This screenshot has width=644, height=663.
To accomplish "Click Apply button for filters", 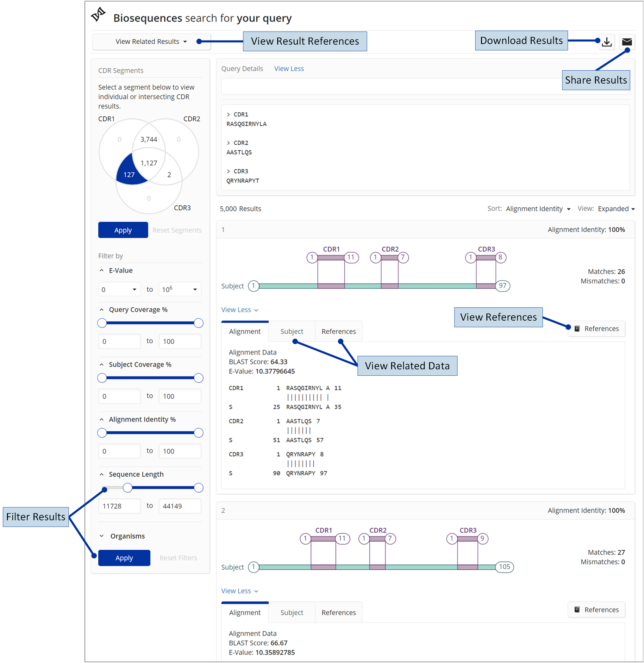I will pyautogui.click(x=124, y=558).
